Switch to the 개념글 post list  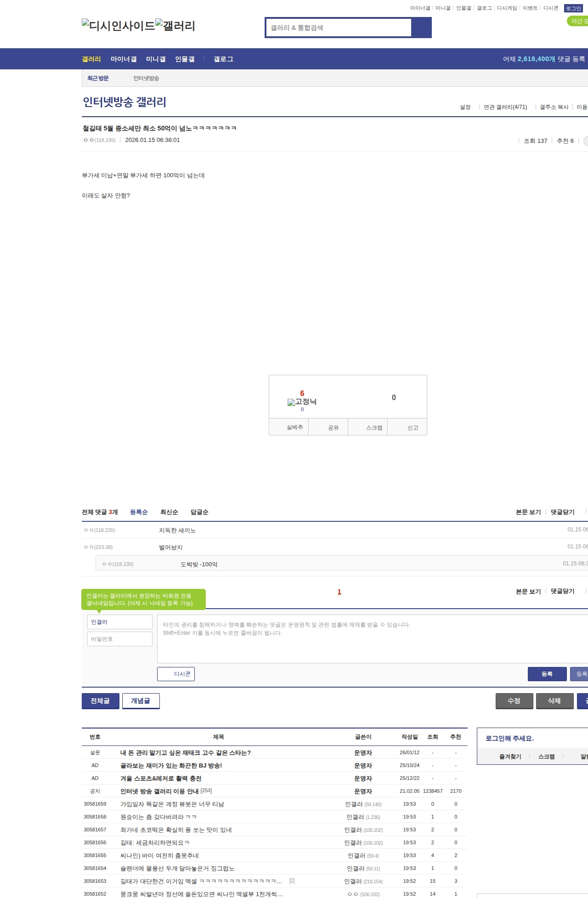[x=141, y=701]
